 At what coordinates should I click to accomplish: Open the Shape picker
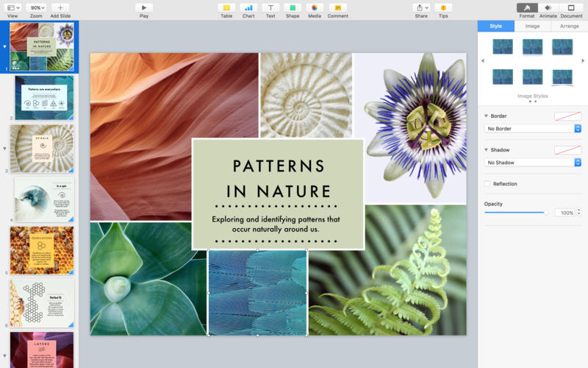tap(293, 7)
